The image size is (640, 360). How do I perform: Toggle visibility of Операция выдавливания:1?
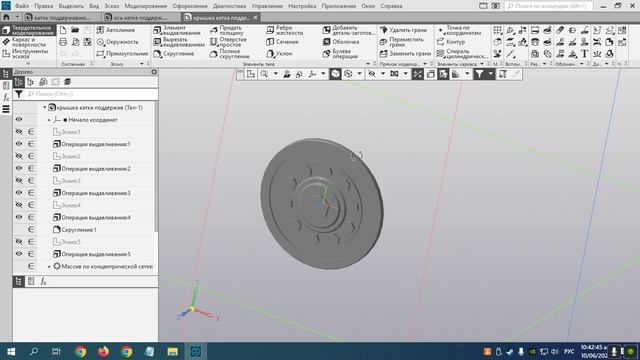click(19, 144)
